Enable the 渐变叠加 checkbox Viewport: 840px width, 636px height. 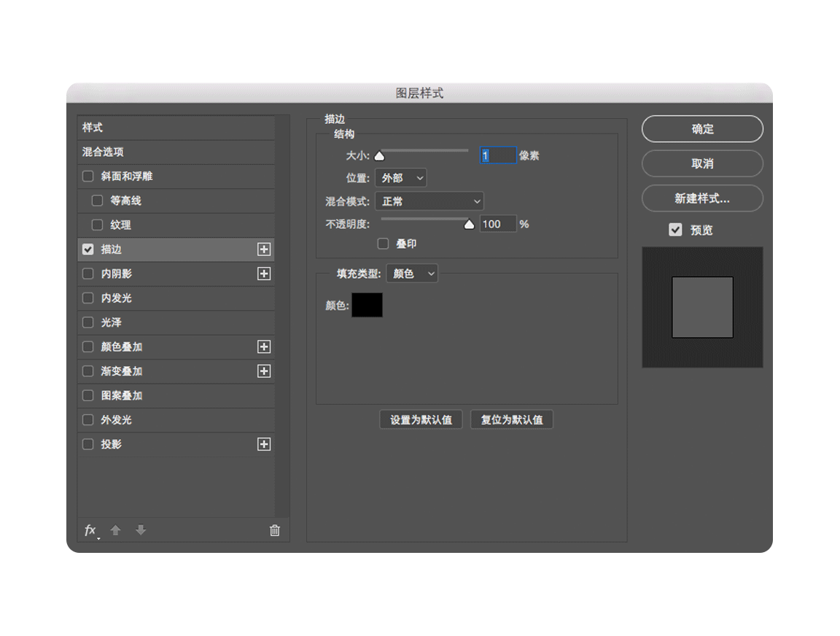[x=87, y=371]
